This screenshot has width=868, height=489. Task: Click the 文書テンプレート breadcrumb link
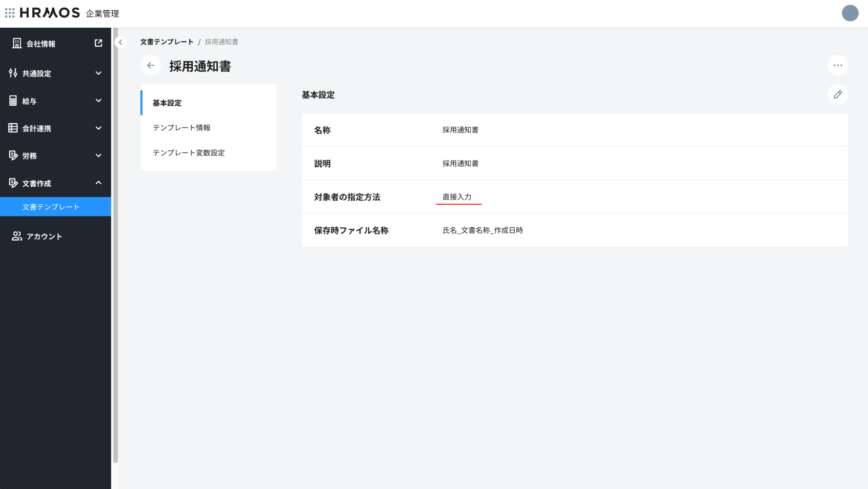click(167, 42)
